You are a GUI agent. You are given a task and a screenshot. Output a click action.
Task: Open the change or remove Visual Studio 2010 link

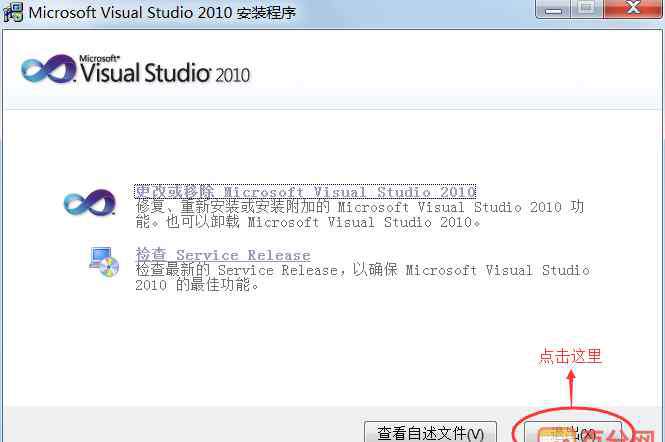click(x=305, y=192)
